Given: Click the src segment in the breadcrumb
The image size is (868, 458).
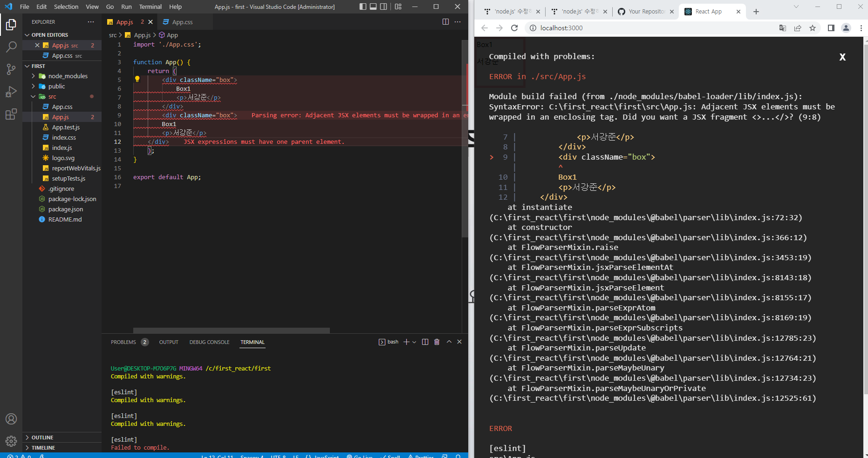Looking at the screenshot, I should pyautogui.click(x=113, y=35).
